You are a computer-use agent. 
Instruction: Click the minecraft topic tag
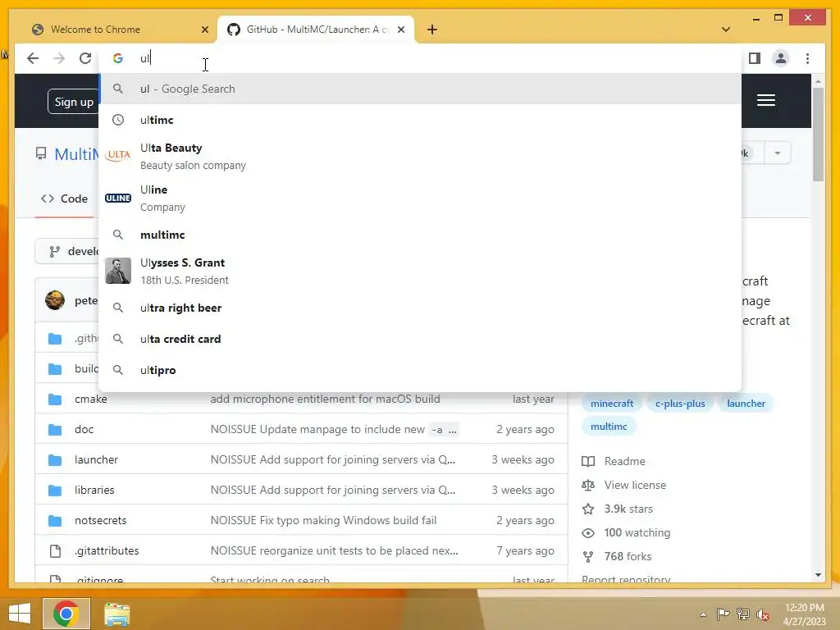point(612,404)
